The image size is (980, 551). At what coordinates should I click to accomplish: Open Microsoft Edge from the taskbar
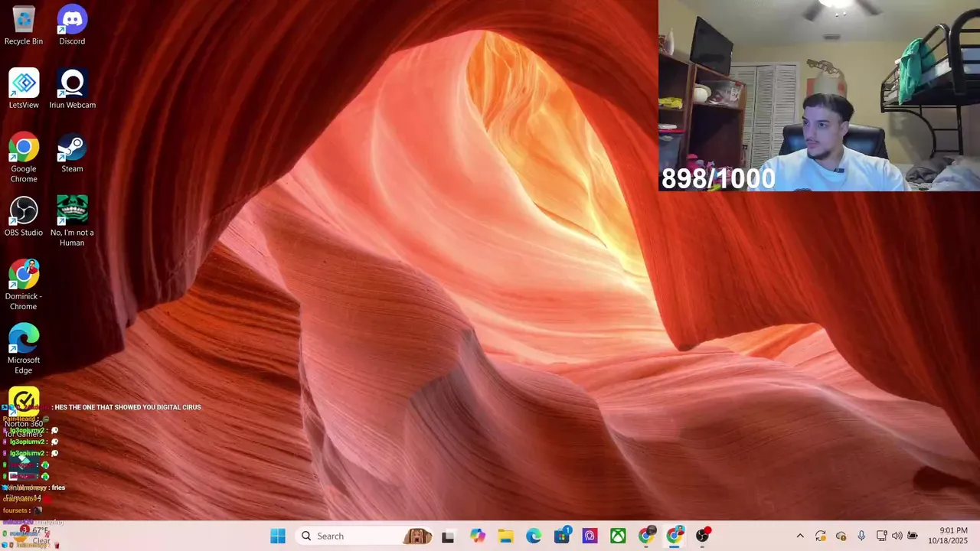click(534, 536)
